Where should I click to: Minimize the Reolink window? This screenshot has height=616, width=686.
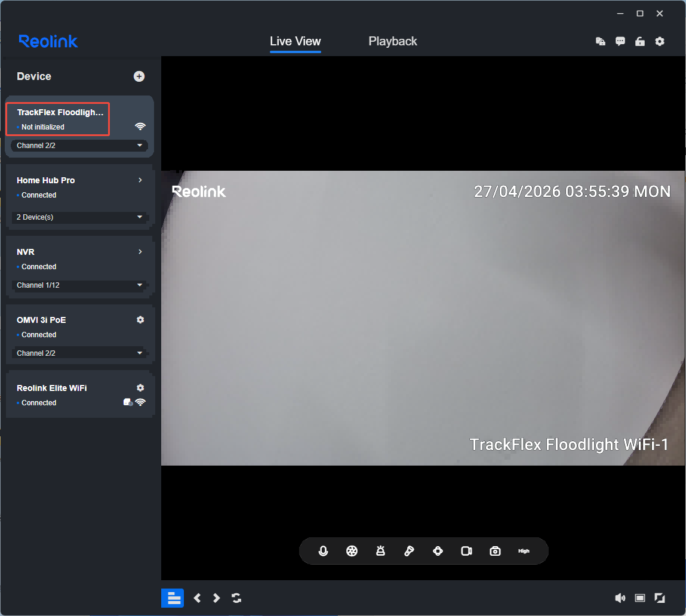pos(620,14)
